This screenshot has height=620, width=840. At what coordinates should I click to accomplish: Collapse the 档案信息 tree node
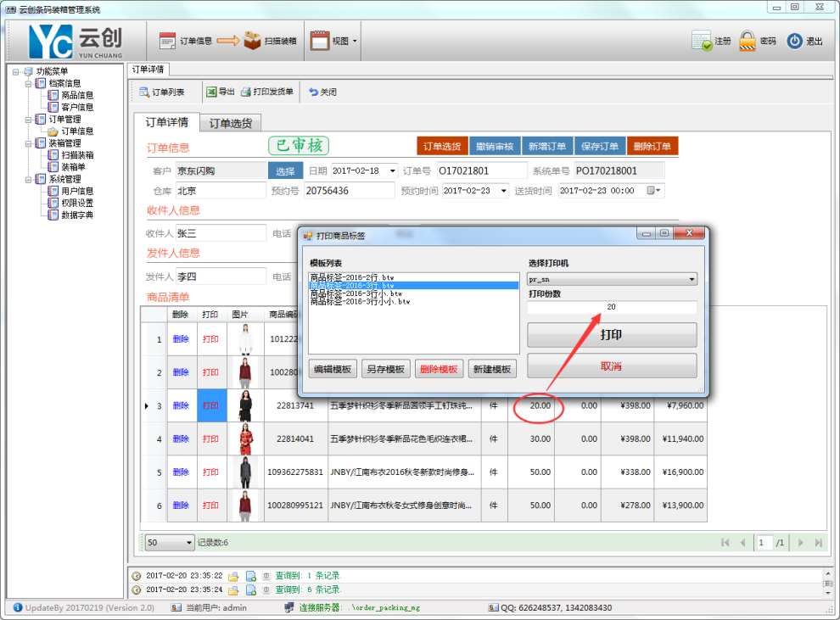pyautogui.click(x=28, y=84)
